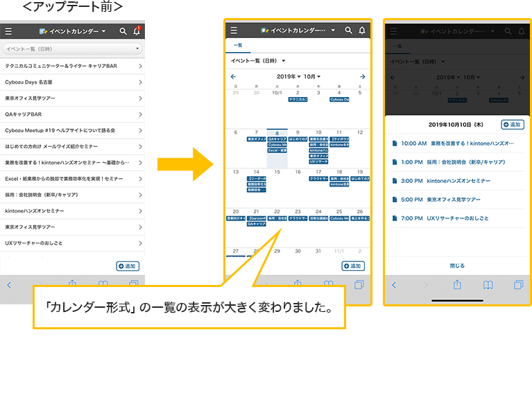
Task: Open 採用：会社説明会 row in left list
Action: coord(72,195)
